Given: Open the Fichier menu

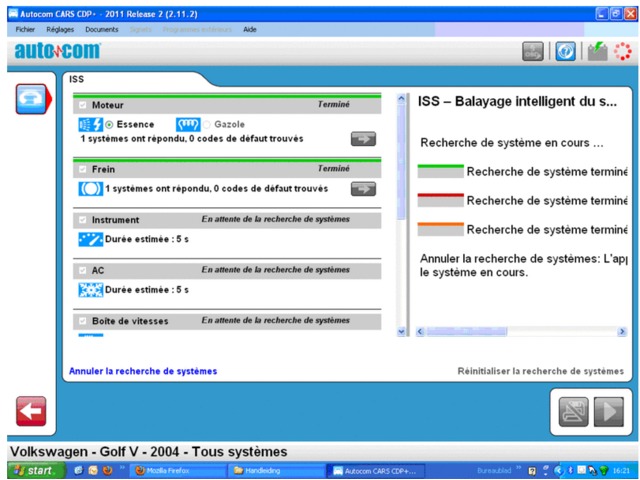Looking at the screenshot, I should click(25, 29).
